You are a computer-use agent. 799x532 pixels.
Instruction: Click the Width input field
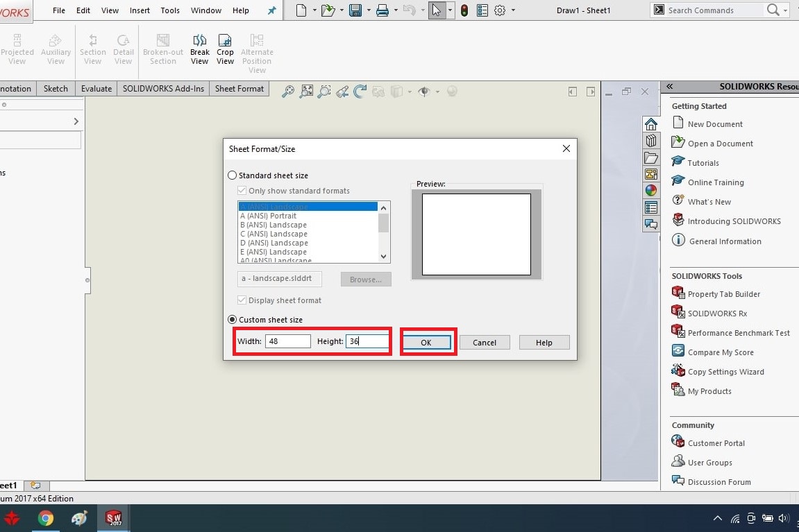pos(288,341)
